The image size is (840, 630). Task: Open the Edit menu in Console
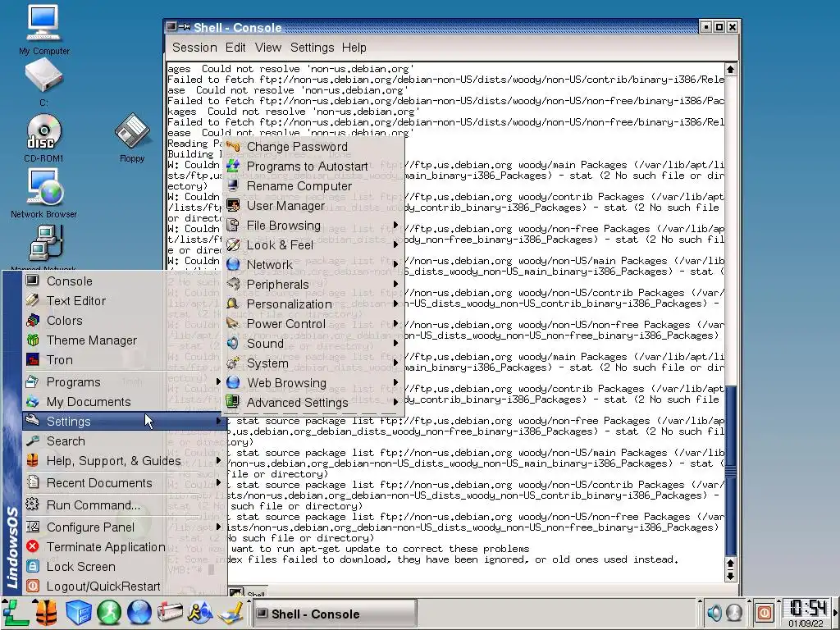pos(235,47)
